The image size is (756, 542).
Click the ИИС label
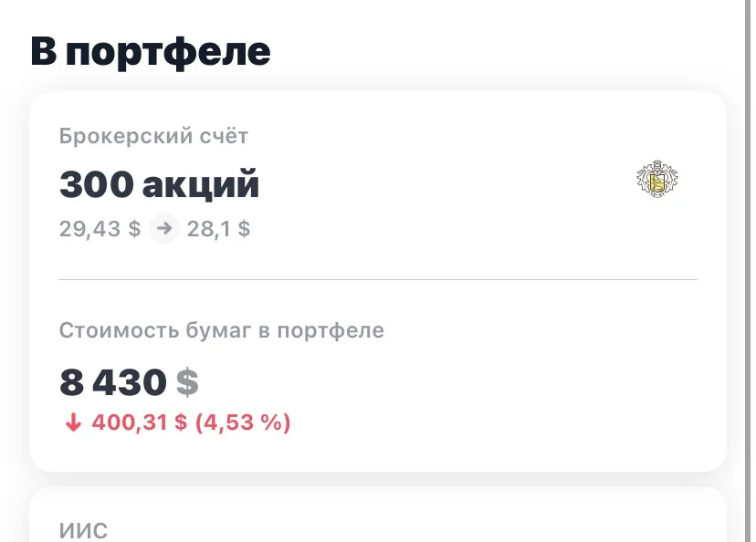coord(83,531)
